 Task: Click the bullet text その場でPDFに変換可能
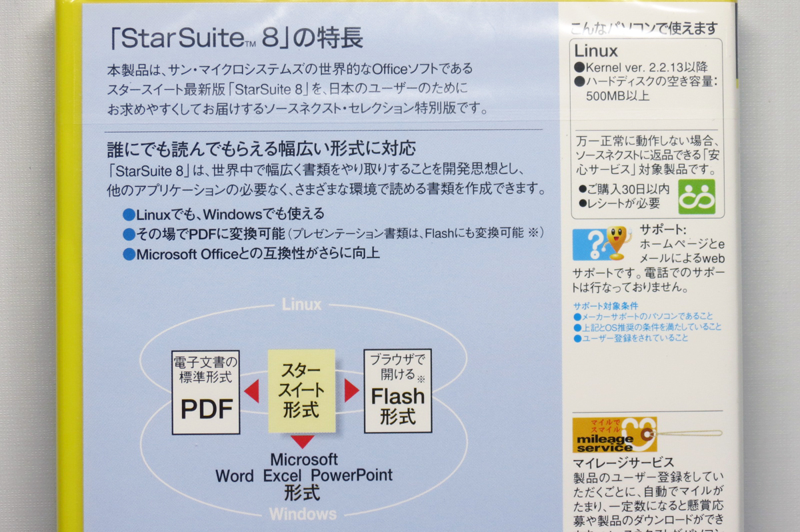click(211, 234)
